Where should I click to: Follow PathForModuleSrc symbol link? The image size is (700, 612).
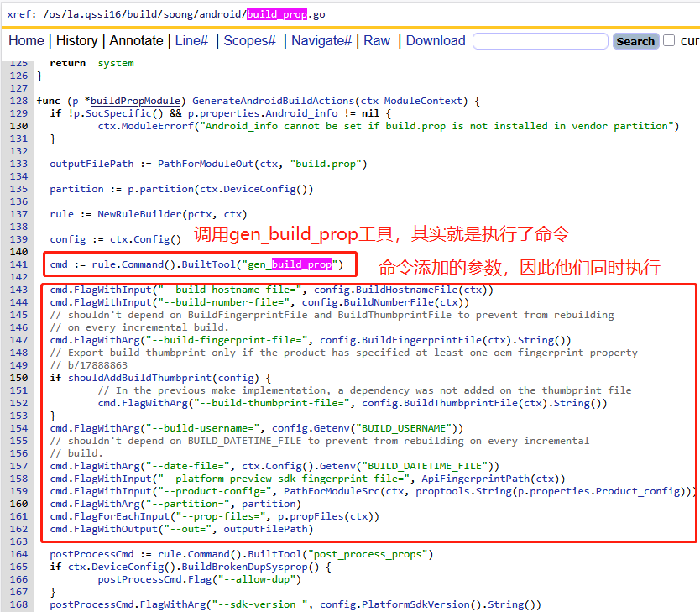pos(332,491)
